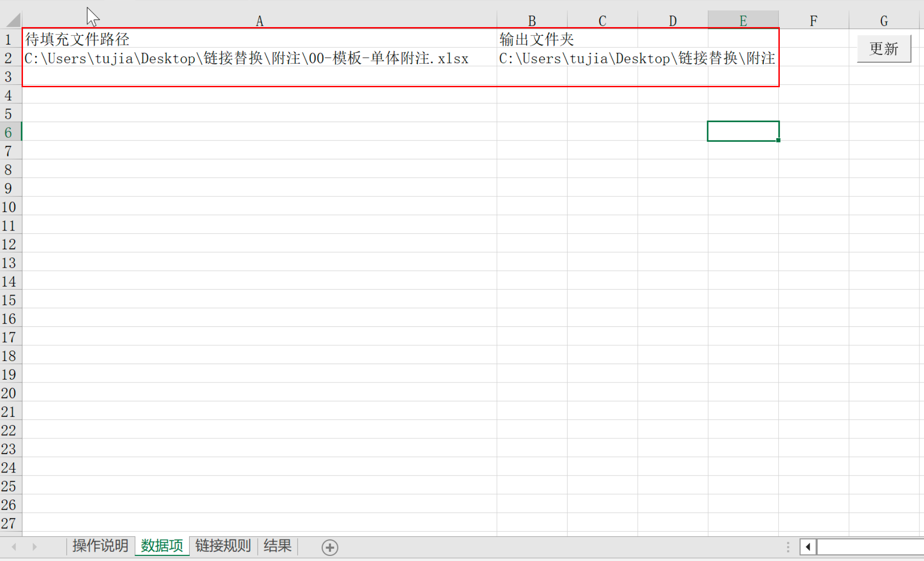Switch to the 链接规则 sheet tab

click(223, 546)
